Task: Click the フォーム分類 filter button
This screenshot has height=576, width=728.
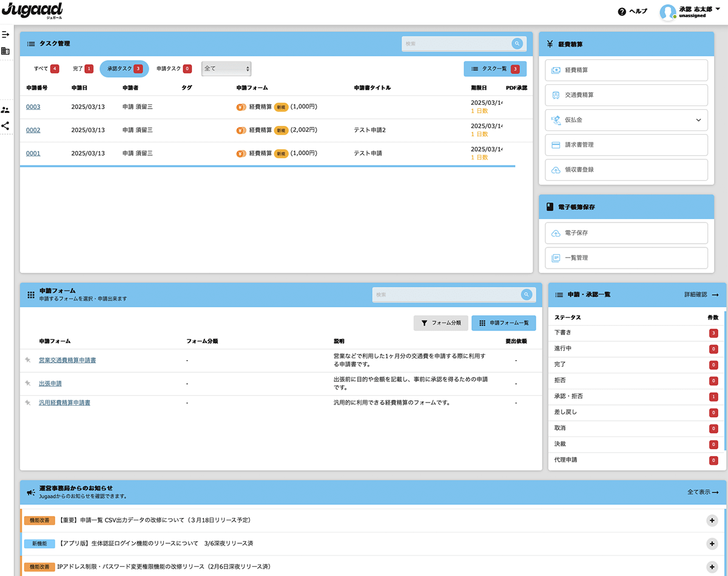Action: (441, 323)
